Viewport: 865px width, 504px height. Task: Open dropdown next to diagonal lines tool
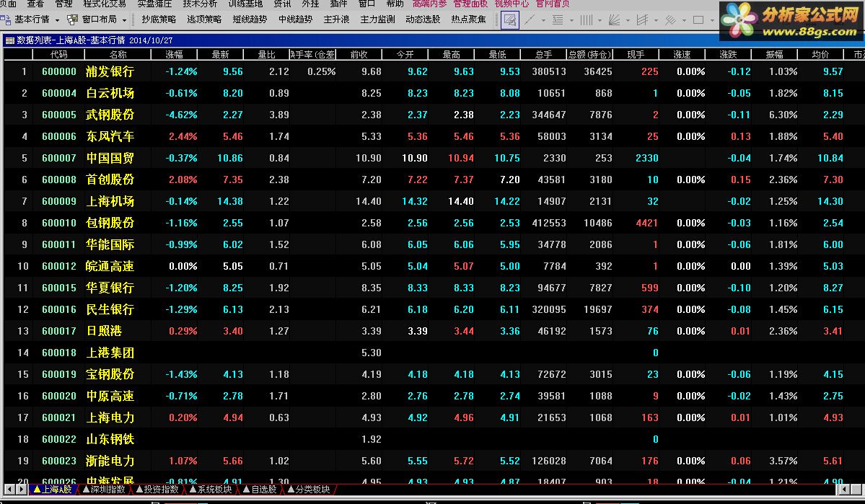pos(684,20)
